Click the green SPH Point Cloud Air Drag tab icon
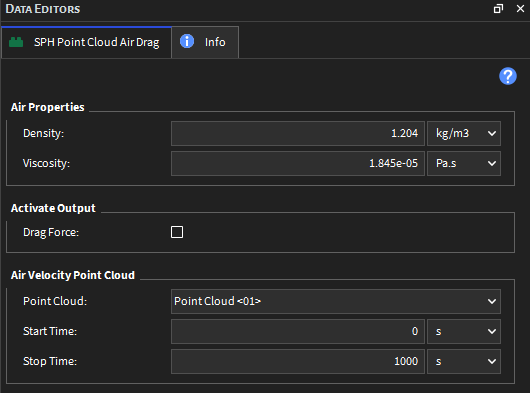The height and width of the screenshot is (393, 530). [x=16, y=42]
